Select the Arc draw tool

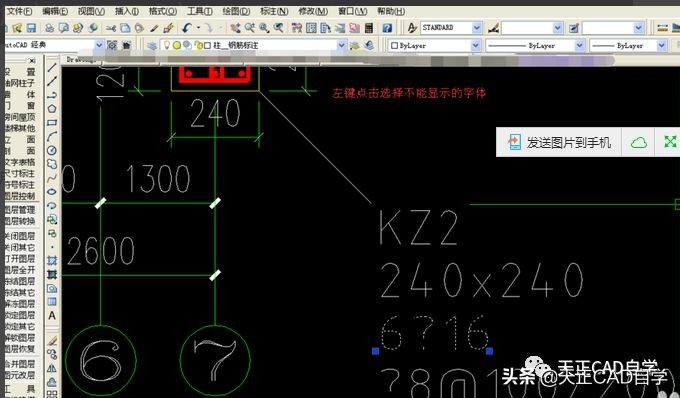coord(52,137)
